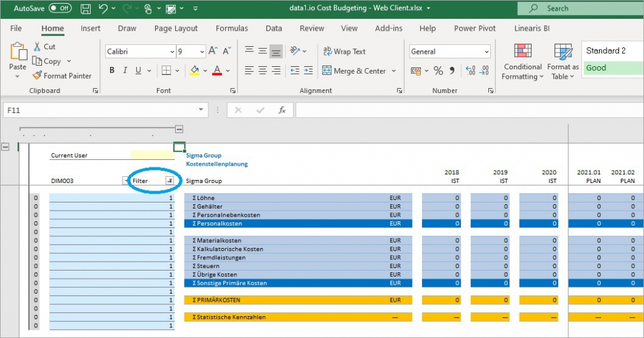Open the Filter column dropdown button
The width and height of the screenshot is (644, 338).
[169, 181]
